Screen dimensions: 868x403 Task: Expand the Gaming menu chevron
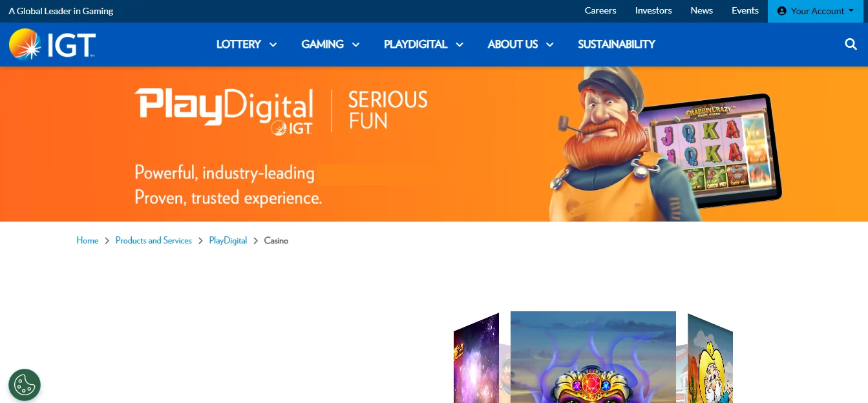[x=355, y=45]
